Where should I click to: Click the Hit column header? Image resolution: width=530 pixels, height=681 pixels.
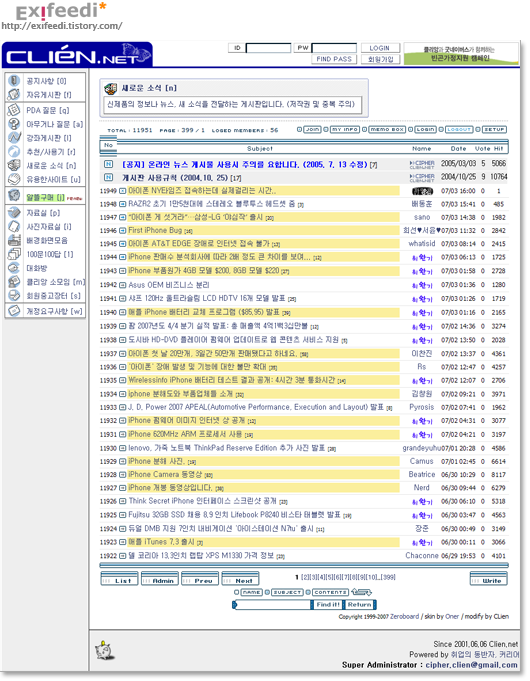pyautogui.click(x=498, y=149)
